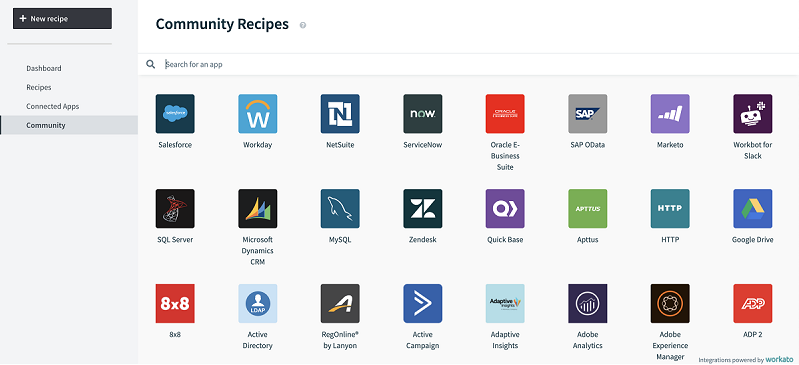The height and width of the screenshot is (365, 799).
Task: Click the Quick Base label
Action: tap(505, 240)
